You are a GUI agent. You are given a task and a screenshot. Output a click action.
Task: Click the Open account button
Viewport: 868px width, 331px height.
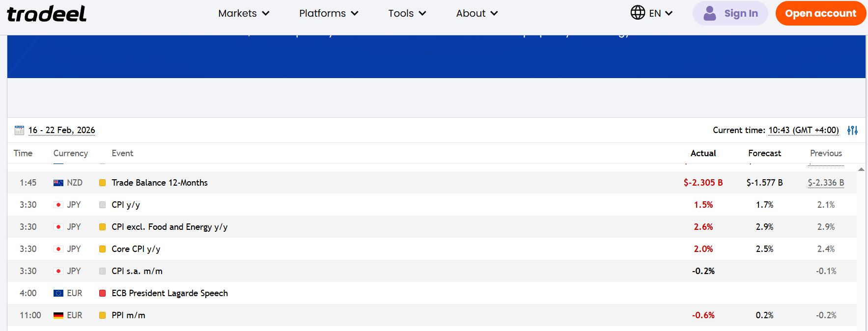pos(820,13)
